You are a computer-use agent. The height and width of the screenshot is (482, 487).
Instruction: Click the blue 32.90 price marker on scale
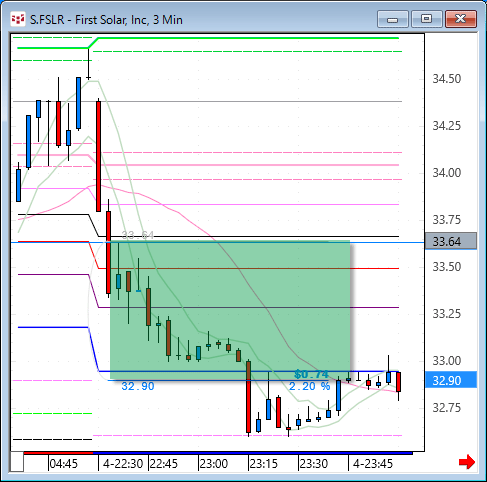pyautogui.click(x=451, y=380)
